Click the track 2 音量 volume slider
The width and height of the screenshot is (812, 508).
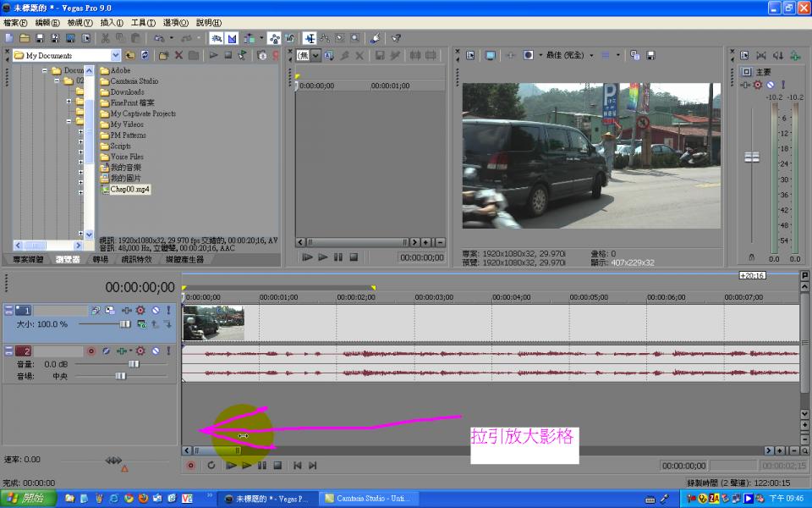133,363
